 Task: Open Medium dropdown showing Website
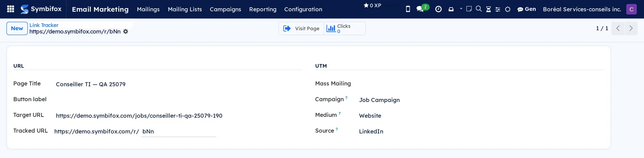481,116
